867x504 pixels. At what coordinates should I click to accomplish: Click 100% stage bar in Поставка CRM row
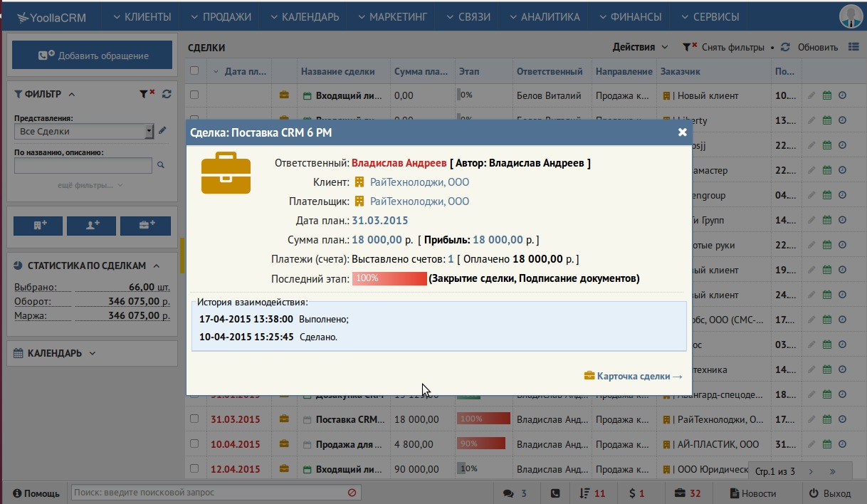pyautogui.click(x=483, y=419)
